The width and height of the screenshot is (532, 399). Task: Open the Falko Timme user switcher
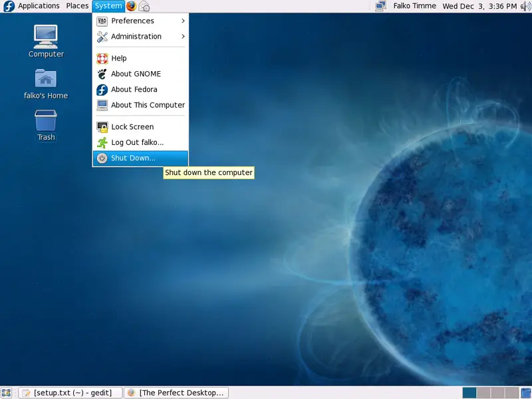414,6
